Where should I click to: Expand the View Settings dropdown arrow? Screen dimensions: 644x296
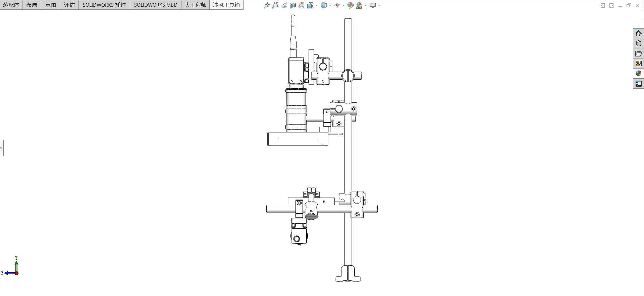pos(379,5)
